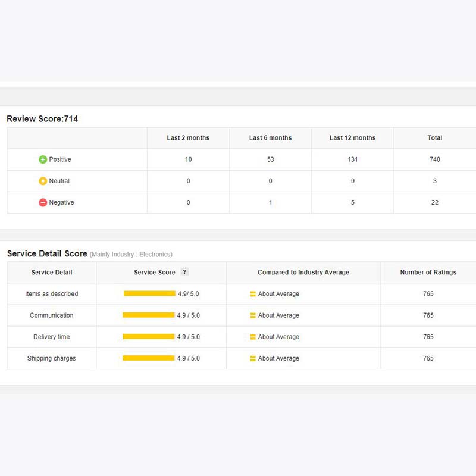View the 3 total neutral reviews
Viewport: 476px width, 476px height.
point(434,181)
